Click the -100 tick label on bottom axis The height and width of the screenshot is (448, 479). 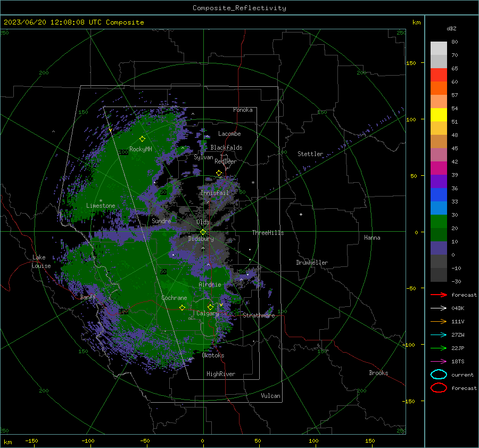click(88, 441)
